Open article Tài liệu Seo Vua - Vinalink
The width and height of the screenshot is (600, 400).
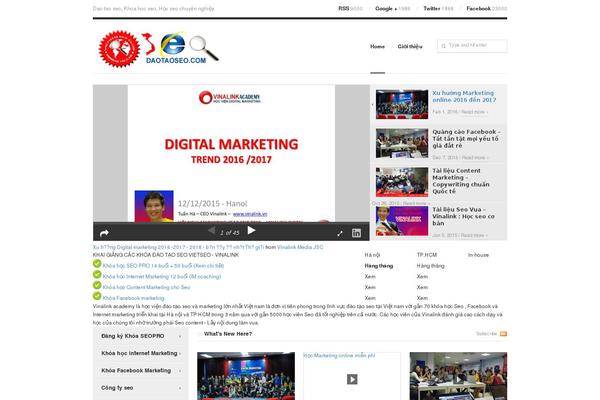(x=463, y=216)
